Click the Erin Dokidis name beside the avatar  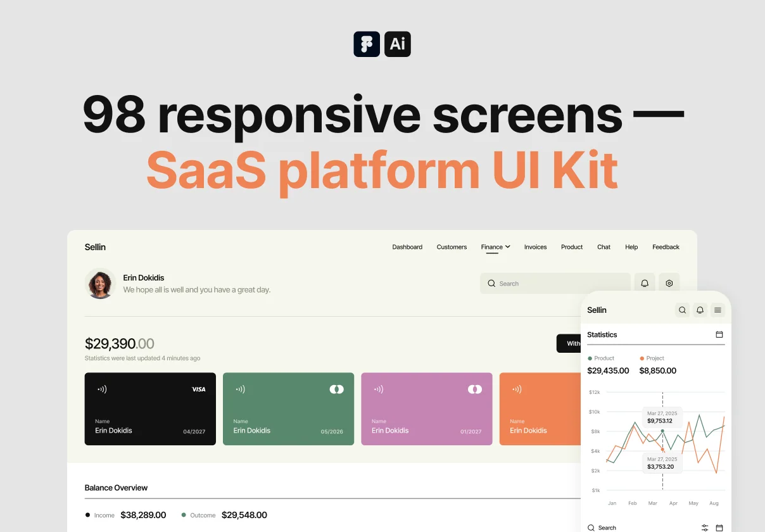[x=144, y=277]
